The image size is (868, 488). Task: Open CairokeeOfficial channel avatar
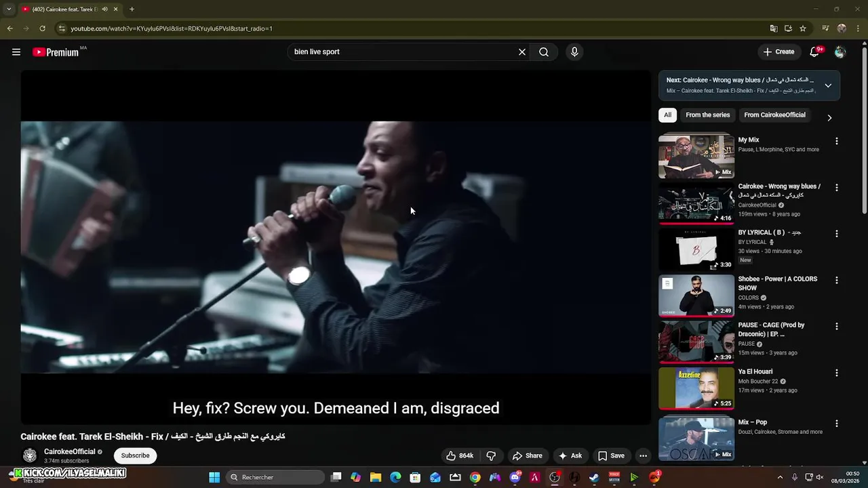(30, 455)
